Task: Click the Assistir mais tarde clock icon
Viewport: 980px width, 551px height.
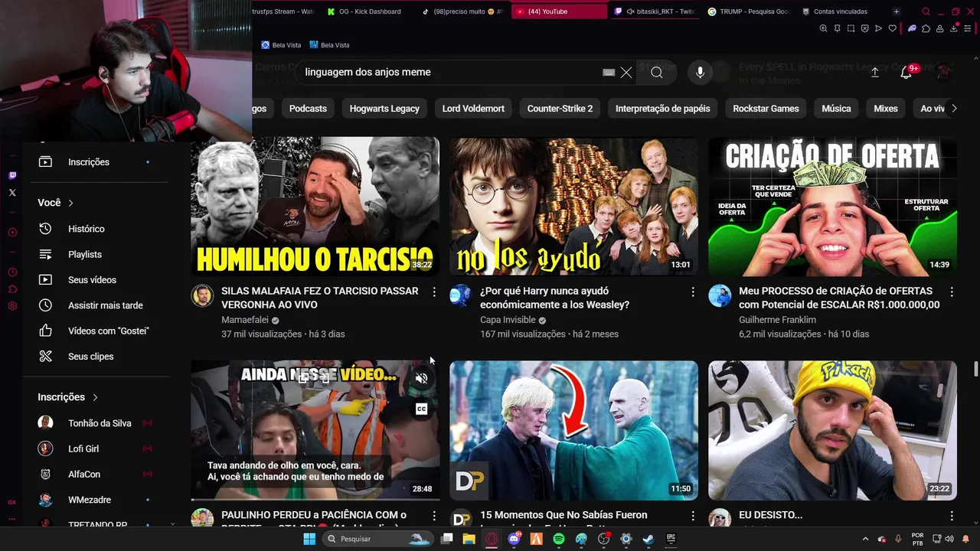Action: (x=45, y=305)
